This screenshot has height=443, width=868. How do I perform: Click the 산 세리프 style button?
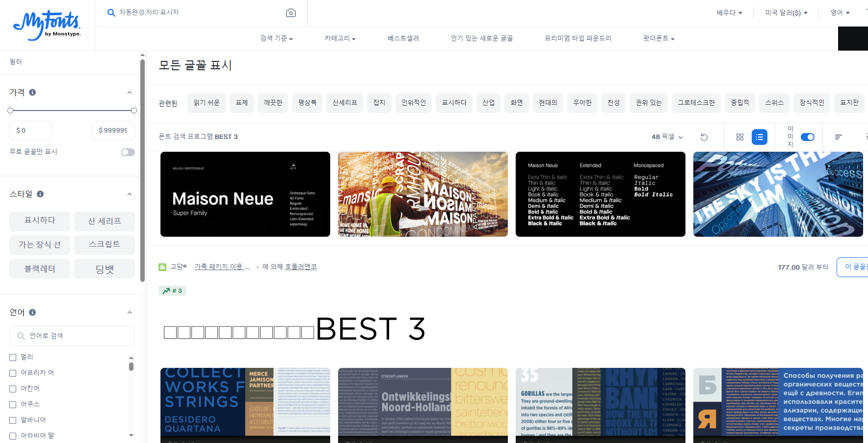coord(105,221)
